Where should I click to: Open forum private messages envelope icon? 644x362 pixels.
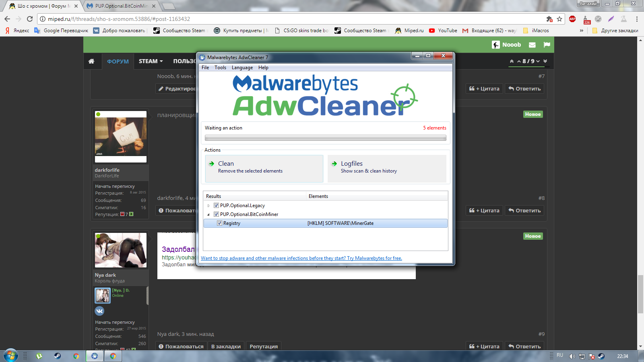[532, 45]
